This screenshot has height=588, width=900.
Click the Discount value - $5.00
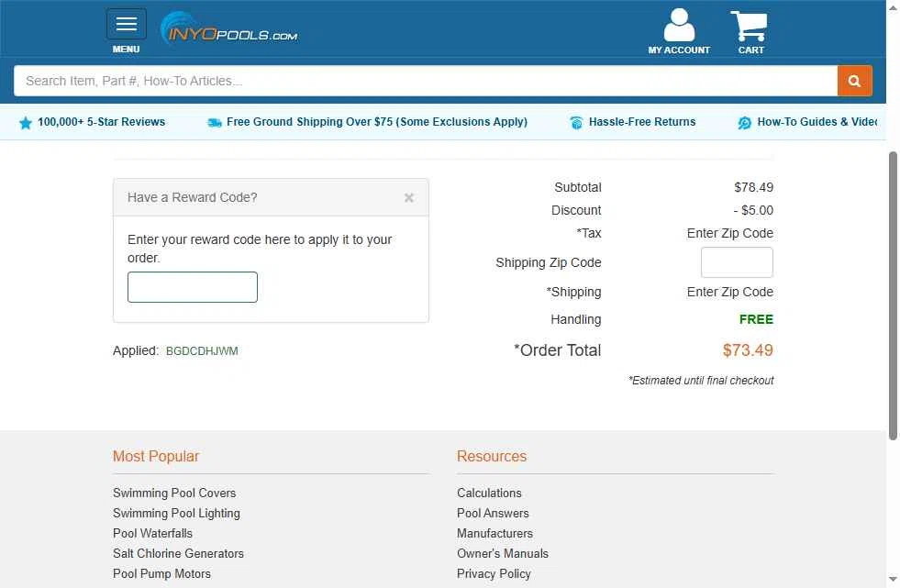[753, 211]
